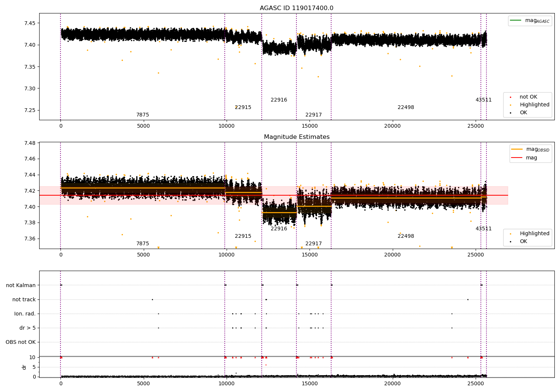Click the 22916 label in Magnitude Estimates plot
The width and height of the screenshot is (560, 392).
tap(279, 229)
